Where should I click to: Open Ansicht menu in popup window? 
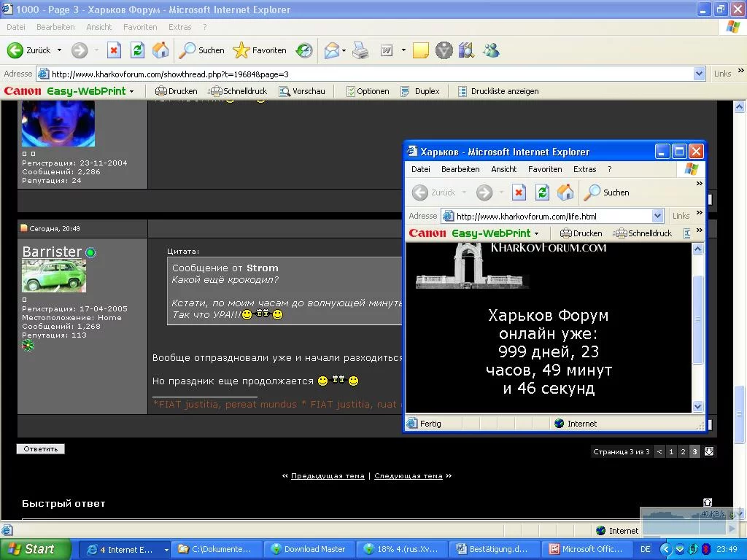[x=503, y=169]
